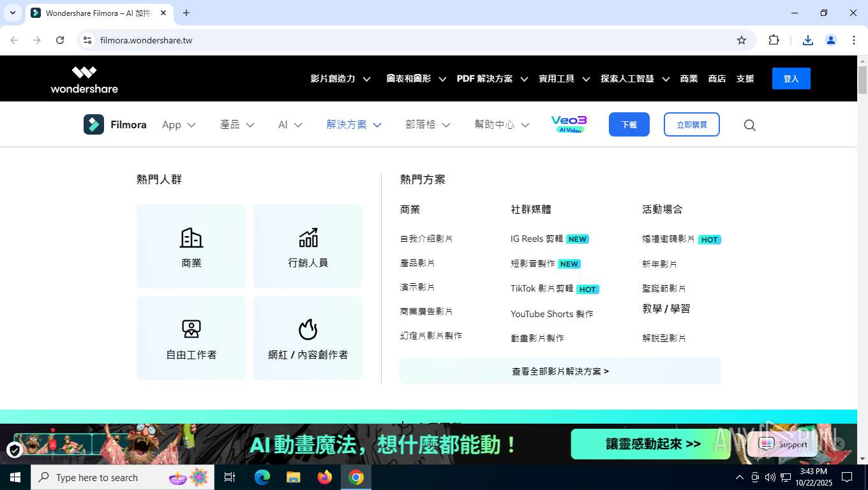Open the Support chat button
The height and width of the screenshot is (490, 868).
tap(784, 445)
